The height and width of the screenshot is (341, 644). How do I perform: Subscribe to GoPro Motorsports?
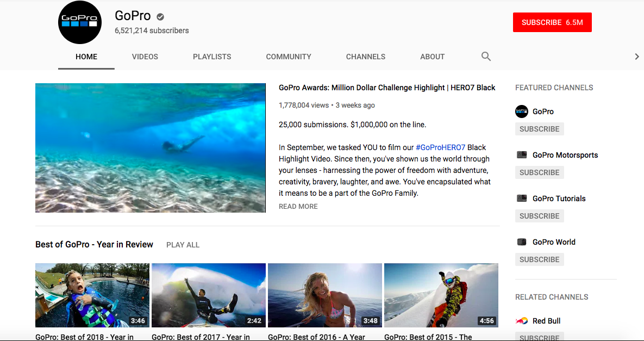pyautogui.click(x=539, y=172)
